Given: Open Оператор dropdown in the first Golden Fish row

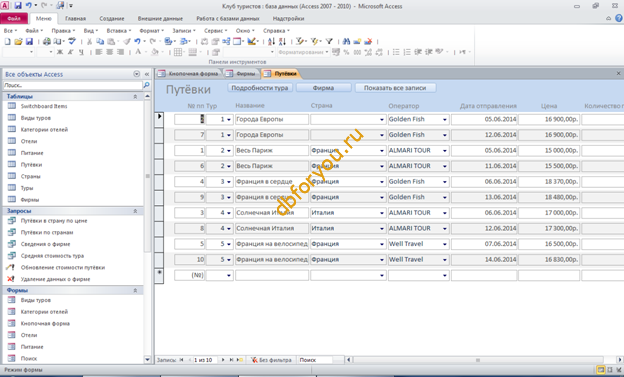Looking at the screenshot, I should click(x=445, y=119).
